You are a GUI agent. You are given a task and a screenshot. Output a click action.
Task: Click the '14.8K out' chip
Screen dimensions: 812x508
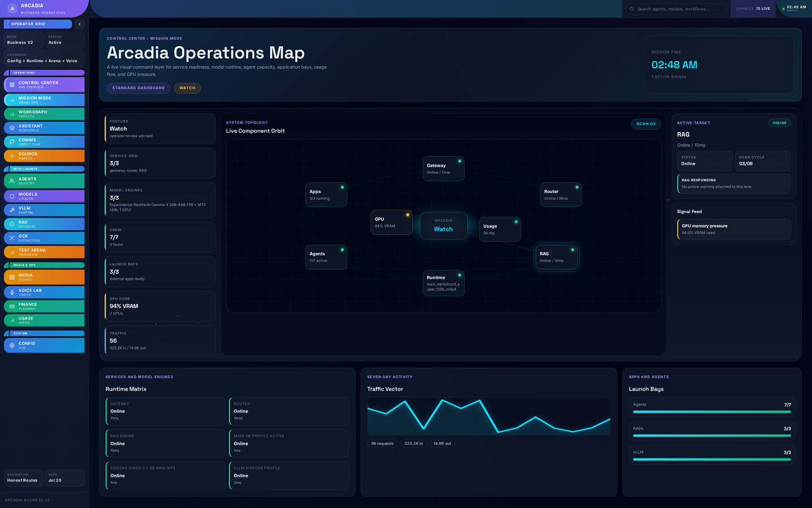pos(442,444)
